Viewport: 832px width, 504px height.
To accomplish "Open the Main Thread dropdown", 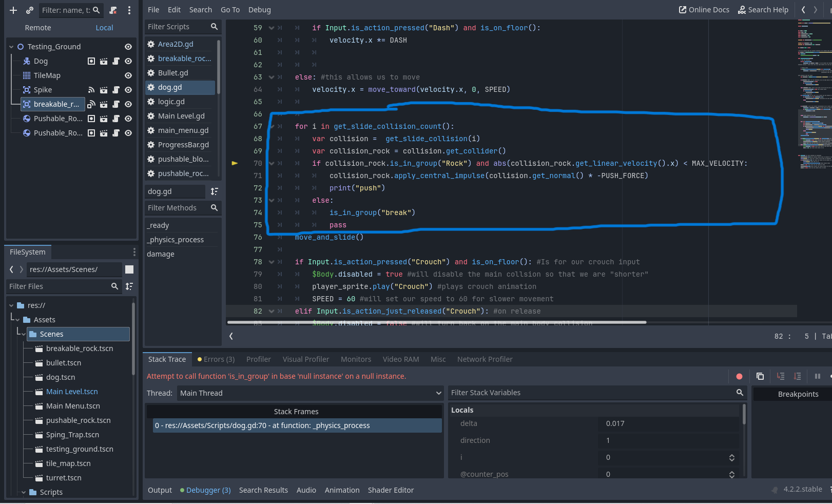I will pyautogui.click(x=308, y=393).
